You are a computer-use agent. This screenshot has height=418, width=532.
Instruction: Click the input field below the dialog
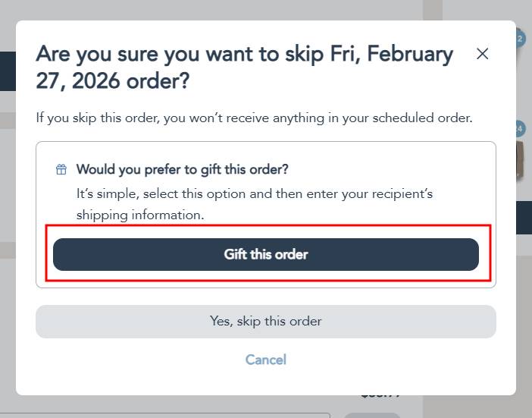167,415
